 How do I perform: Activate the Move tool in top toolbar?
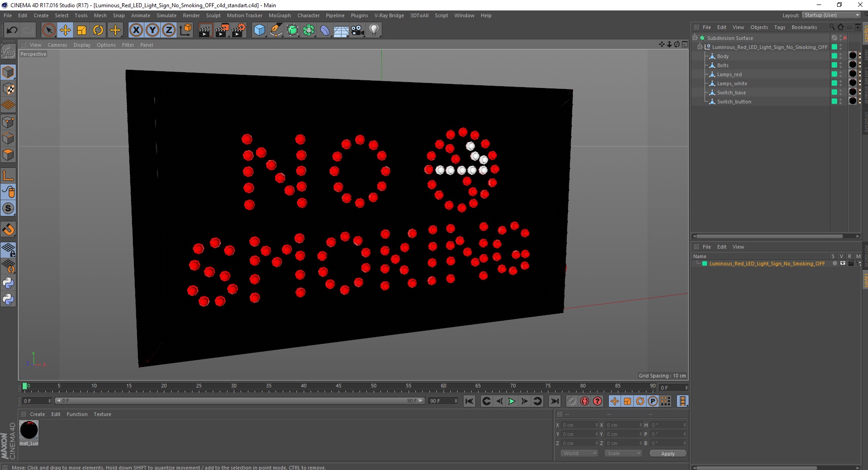tap(65, 30)
